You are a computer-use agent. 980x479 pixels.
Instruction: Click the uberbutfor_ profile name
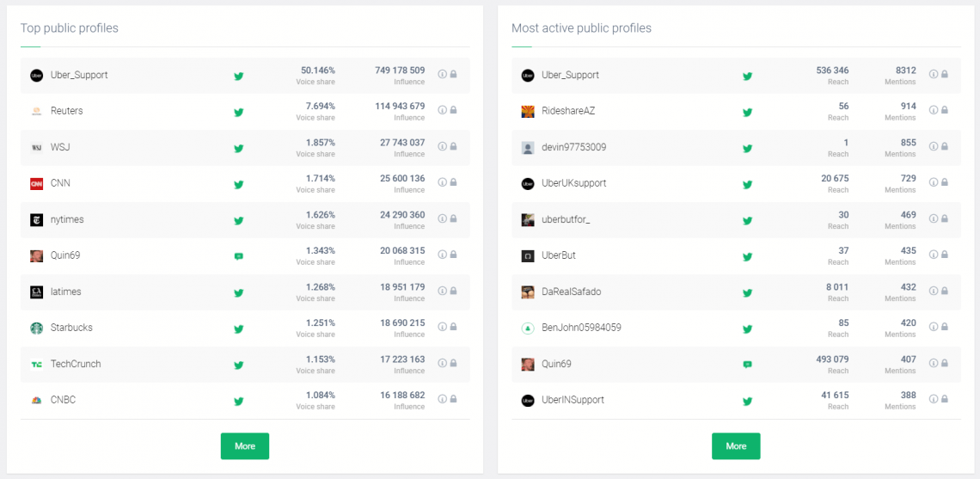pyautogui.click(x=566, y=219)
